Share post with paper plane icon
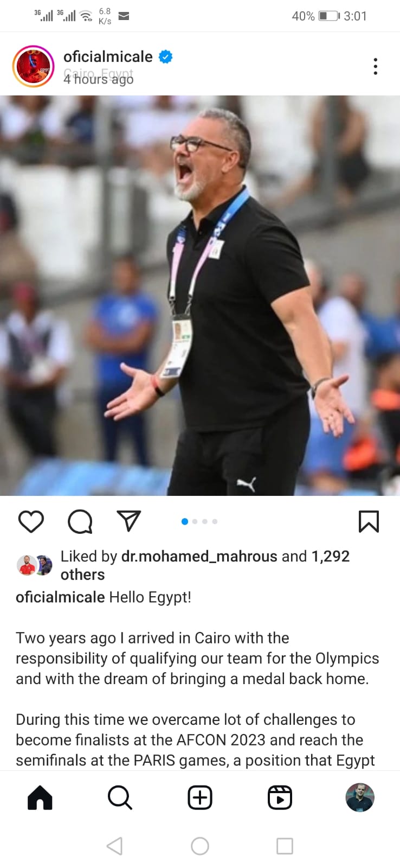Screen dimensions: 400x868 129,520
